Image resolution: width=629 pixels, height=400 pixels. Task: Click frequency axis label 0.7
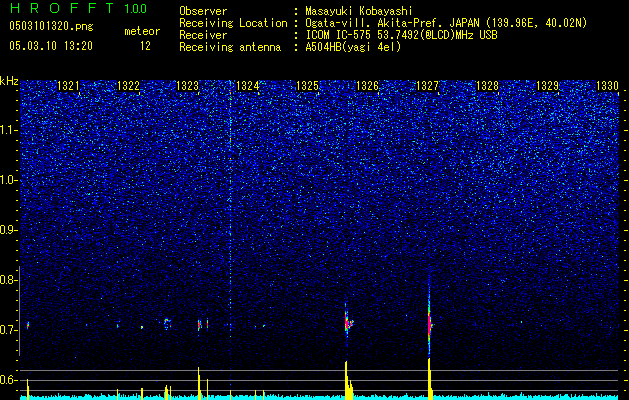coord(9,330)
